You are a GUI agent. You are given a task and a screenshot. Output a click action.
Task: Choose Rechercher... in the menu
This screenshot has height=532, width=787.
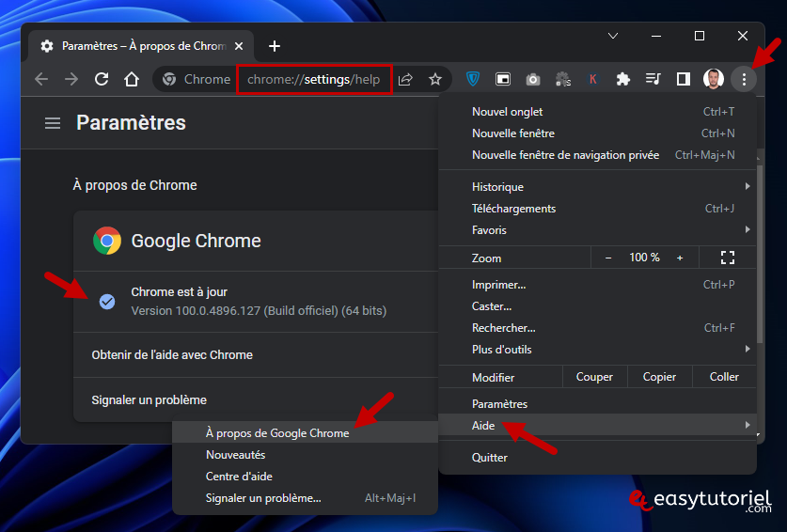(597, 328)
